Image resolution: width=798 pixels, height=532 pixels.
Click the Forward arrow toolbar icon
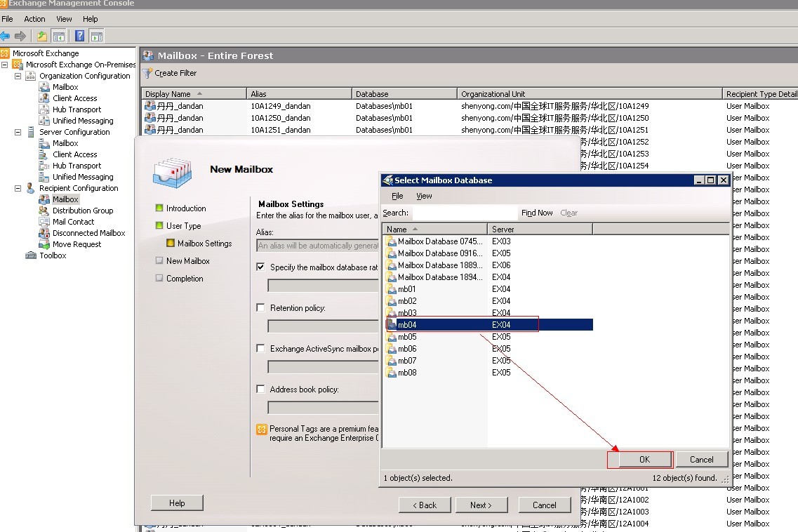[x=20, y=36]
